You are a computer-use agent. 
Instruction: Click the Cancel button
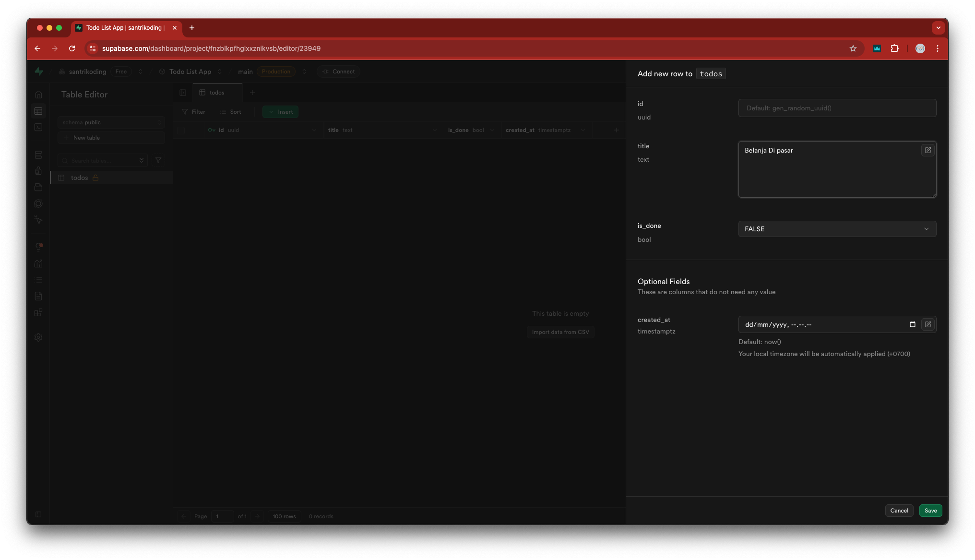pyautogui.click(x=899, y=511)
